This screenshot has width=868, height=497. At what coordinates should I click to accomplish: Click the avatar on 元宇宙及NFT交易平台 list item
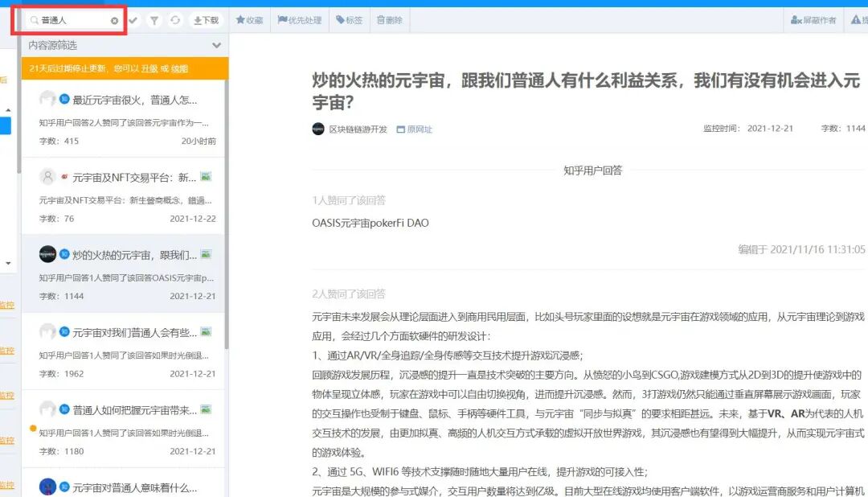coord(47,177)
